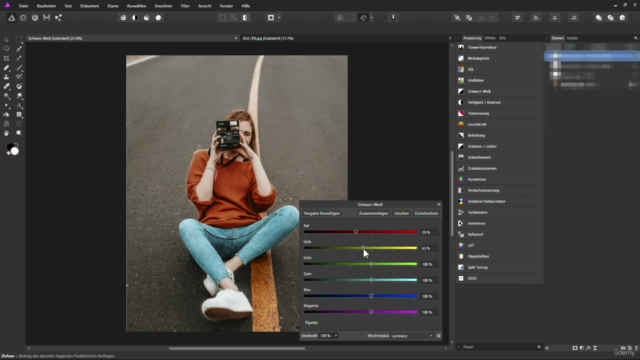Click the Gelb percentage value field
Viewport: 640px width, 360px height.
tap(429, 248)
